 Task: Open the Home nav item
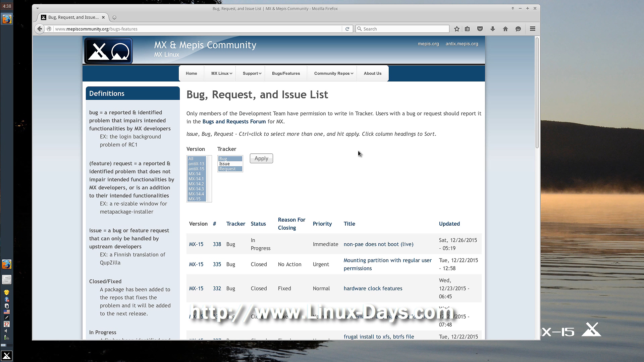[x=191, y=73]
